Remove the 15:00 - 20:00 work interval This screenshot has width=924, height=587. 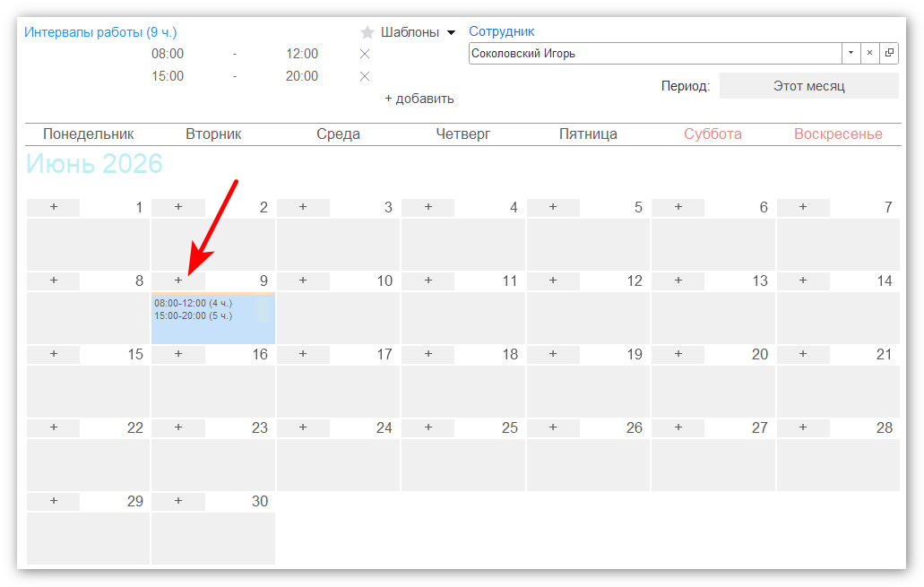365,76
